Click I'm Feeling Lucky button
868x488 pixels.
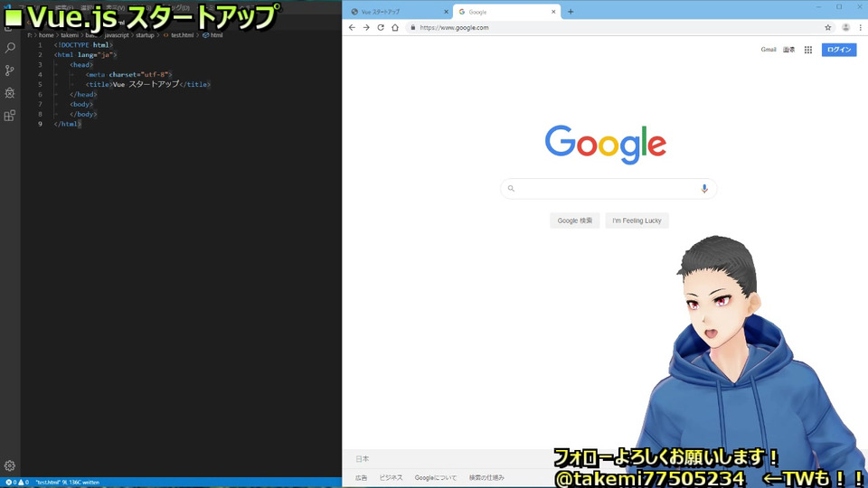[x=637, y=221]
